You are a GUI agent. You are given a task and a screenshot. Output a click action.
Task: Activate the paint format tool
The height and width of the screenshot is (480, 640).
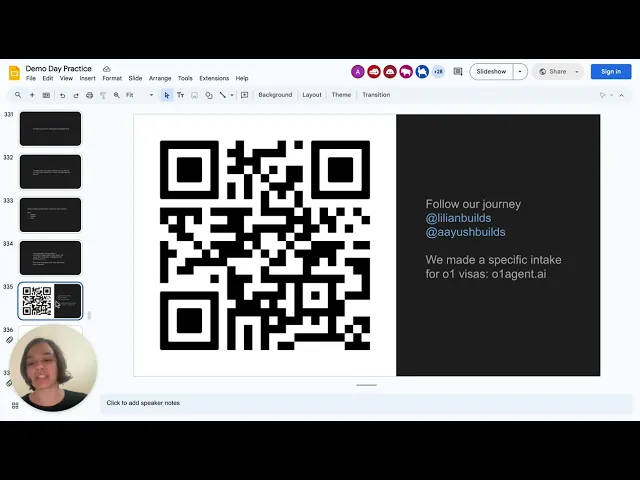coord(103,95)
